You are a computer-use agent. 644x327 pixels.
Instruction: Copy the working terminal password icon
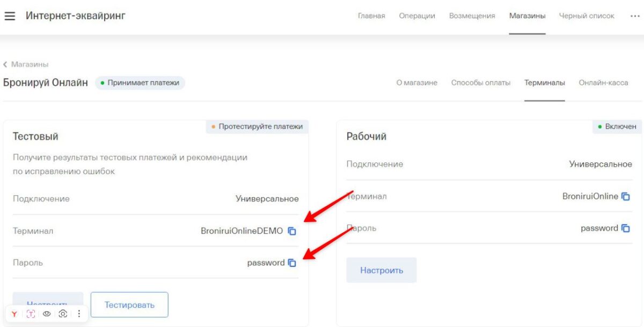point(626,228)
